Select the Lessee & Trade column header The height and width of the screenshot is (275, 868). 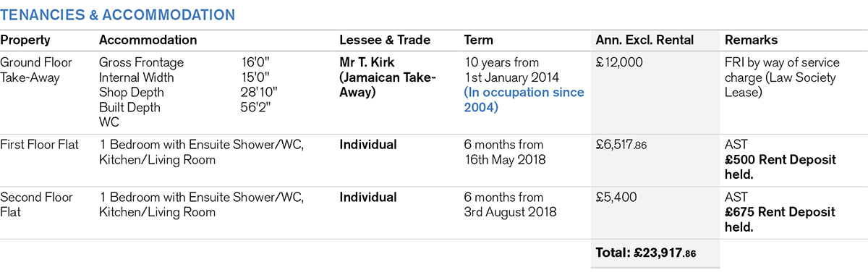(x=385, y=41)
